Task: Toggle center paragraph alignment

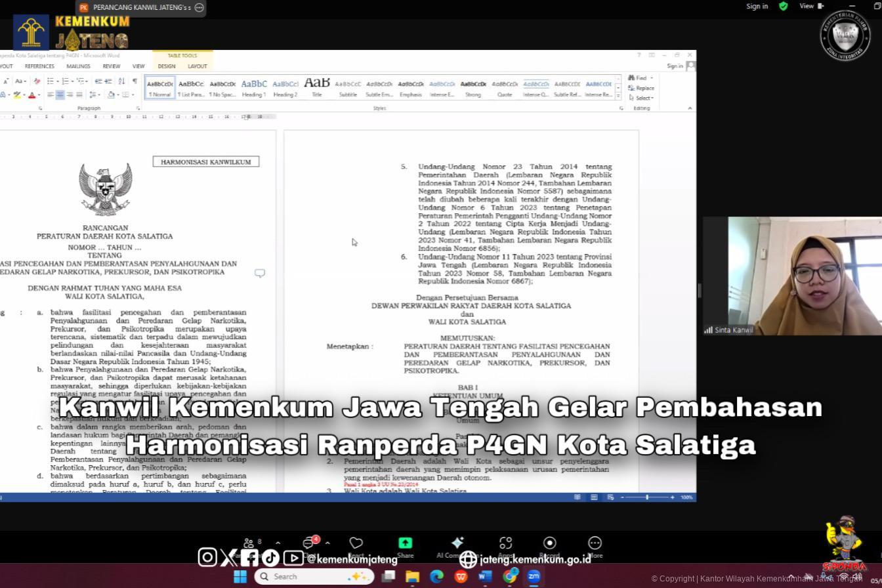Action: click(60, 94)
